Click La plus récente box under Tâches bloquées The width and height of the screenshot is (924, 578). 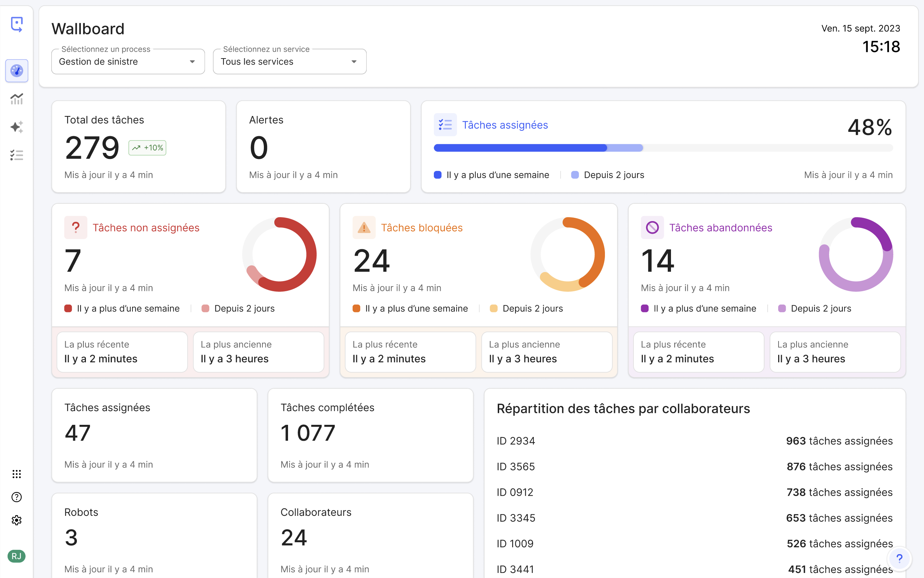[410, 352]
